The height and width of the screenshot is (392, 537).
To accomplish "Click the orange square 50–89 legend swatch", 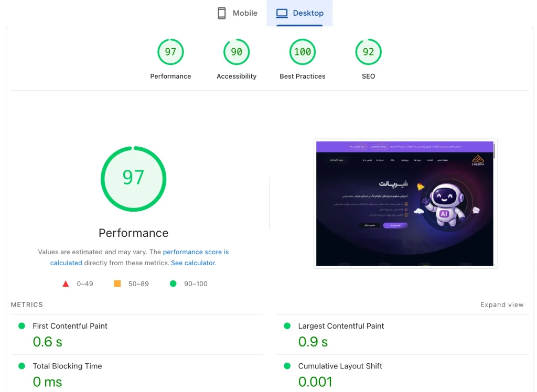I will 117,284.
